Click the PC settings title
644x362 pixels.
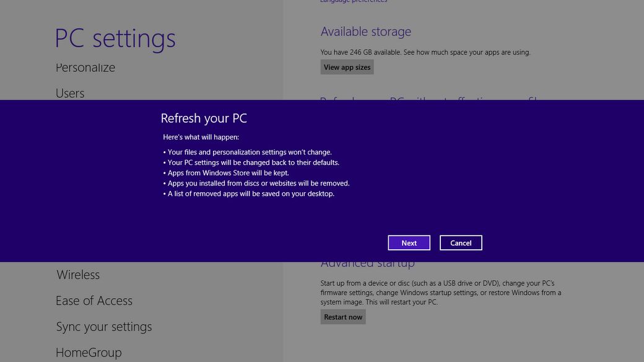pyautogui.click(x=115, y=38)
